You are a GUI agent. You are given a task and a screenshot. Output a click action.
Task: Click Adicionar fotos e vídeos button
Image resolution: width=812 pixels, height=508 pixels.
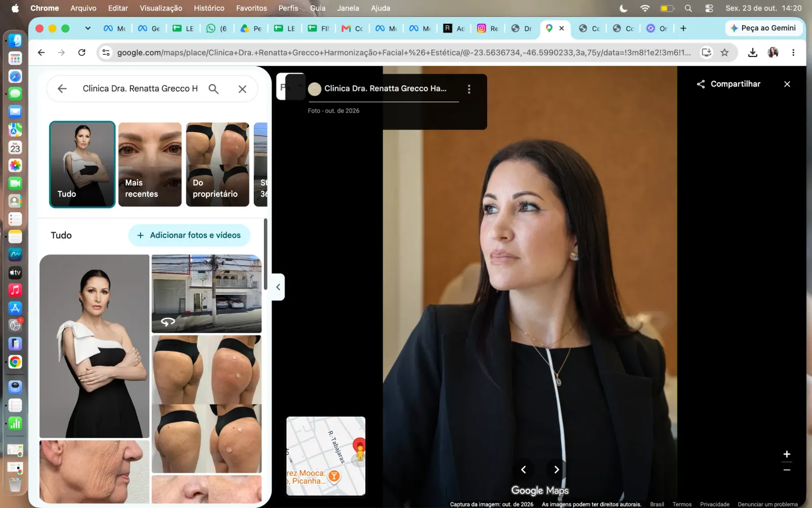coord(189,235)
